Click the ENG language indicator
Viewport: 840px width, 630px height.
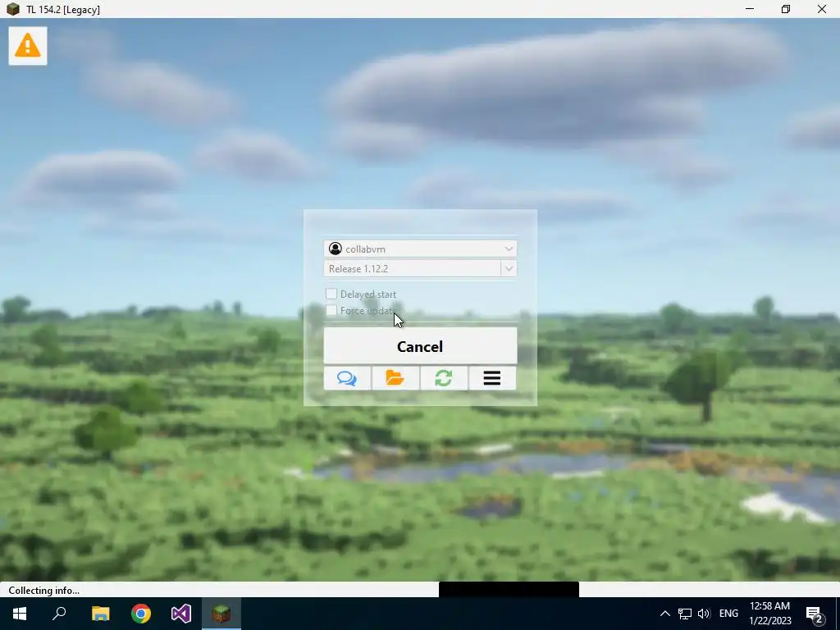pos(728,614)
